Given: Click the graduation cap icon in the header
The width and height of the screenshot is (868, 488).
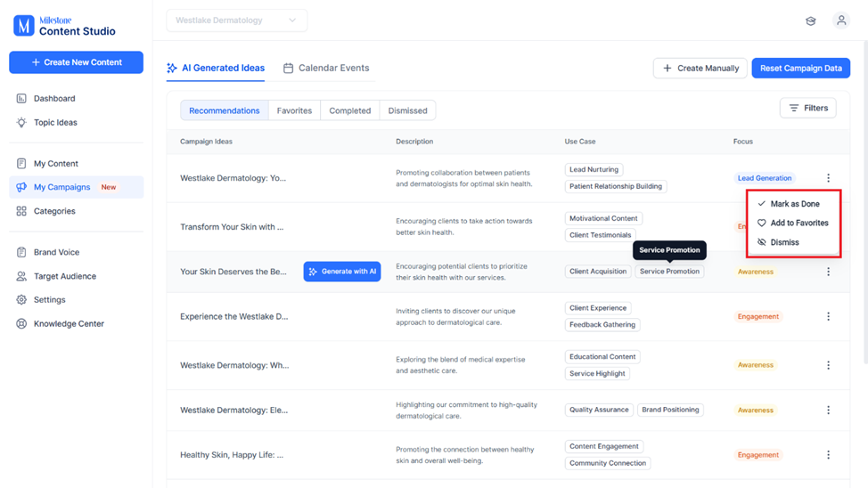Looking at the screenshot, I should pyautogui.click(x=810, y=21).
